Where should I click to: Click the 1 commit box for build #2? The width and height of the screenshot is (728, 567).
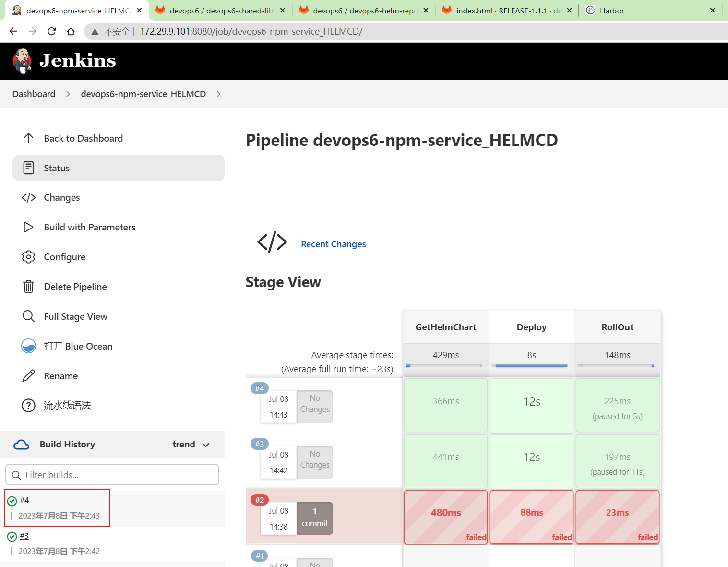click(x=315, y=518)
